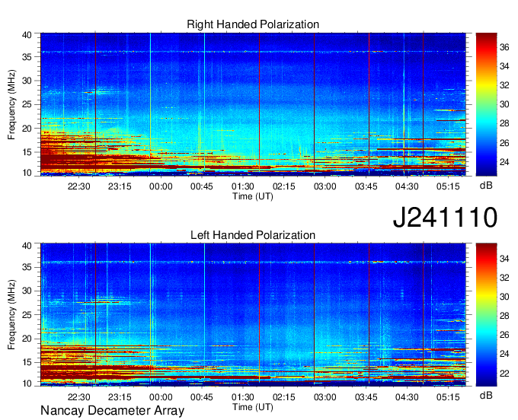Click the 02:15 tick under left-handed plot
The height and width of the screenshot is (420, 518).
tap(284, 397)
